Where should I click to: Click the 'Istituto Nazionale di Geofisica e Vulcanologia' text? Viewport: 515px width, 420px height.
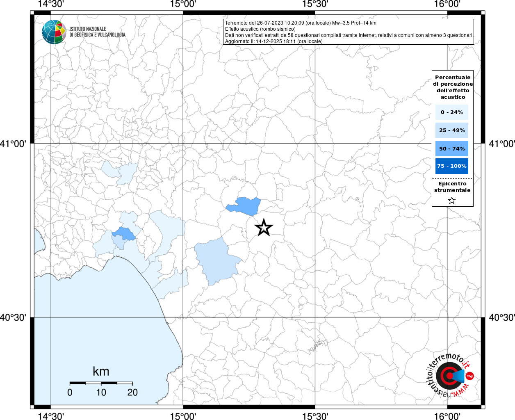point(97,32)
